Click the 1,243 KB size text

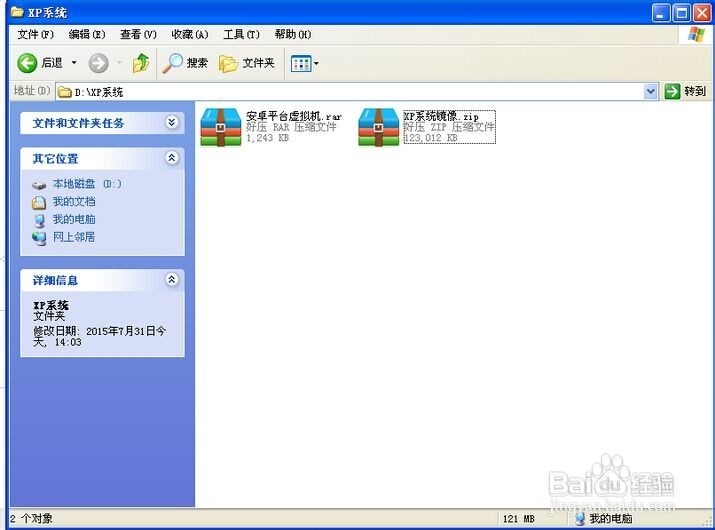(x=268, y=138)
